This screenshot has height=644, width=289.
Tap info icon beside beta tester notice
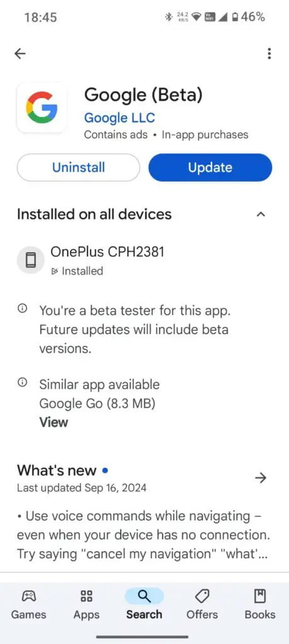tap(22, 308)
